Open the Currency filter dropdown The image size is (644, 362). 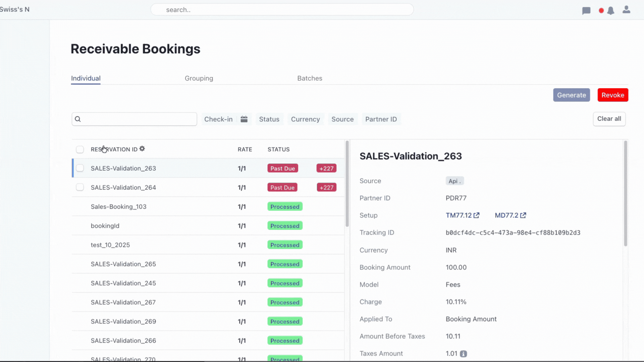click(305, 119)
